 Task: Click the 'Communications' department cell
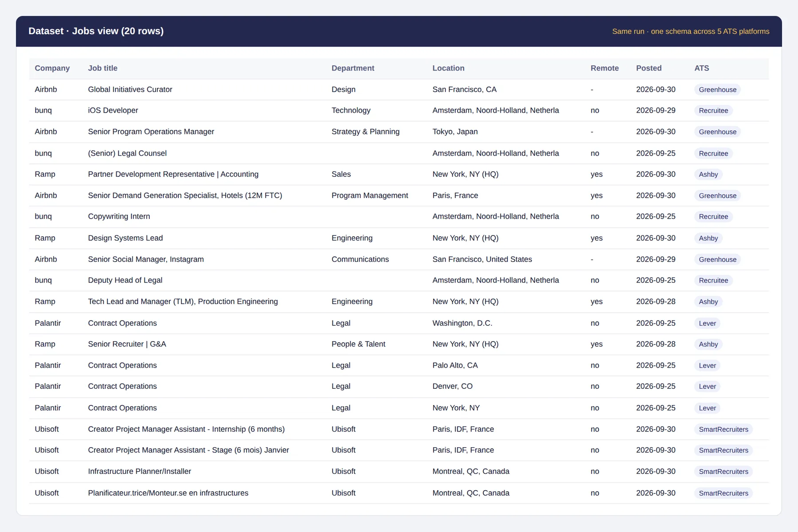tap(360, 259)
